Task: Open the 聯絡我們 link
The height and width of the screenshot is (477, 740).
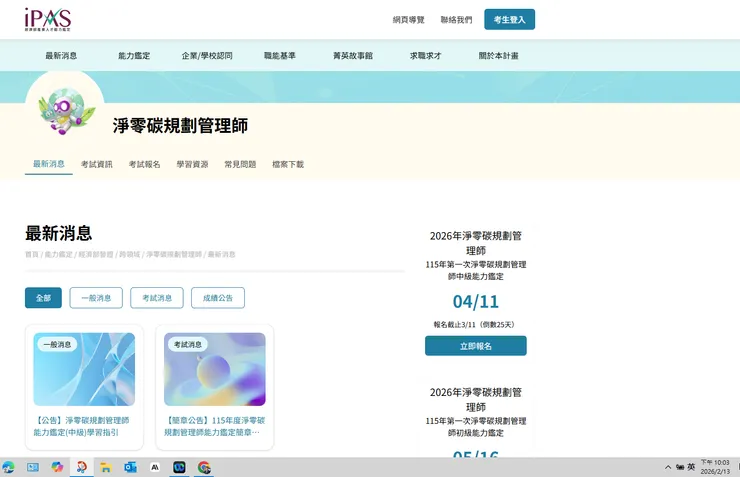Action: (456, 20)
